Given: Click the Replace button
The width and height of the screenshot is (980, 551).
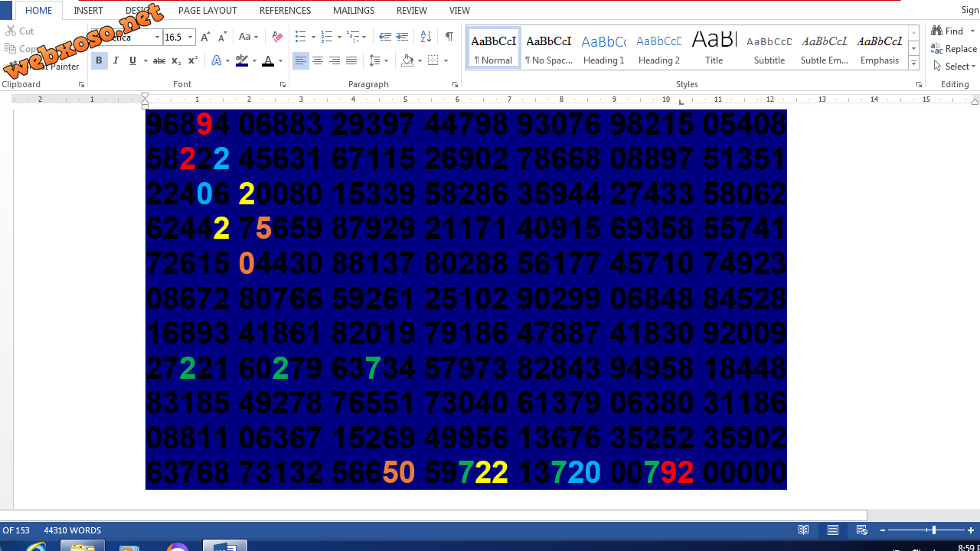Looking at the screenshot, I should (x=954, y=48).
